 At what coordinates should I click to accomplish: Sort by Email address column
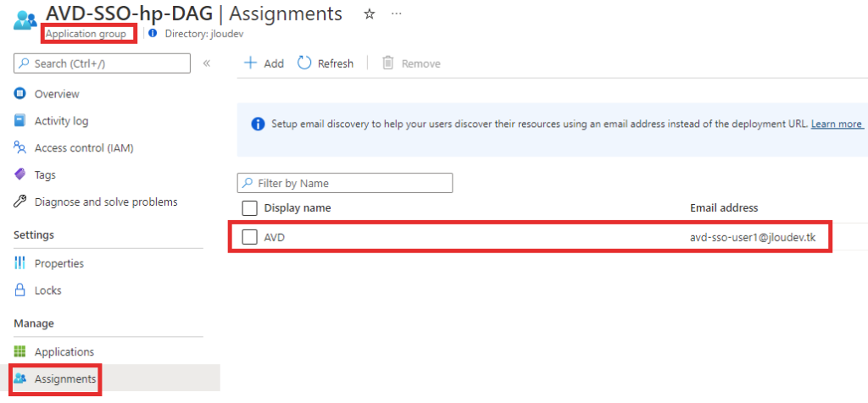point(724,208)
